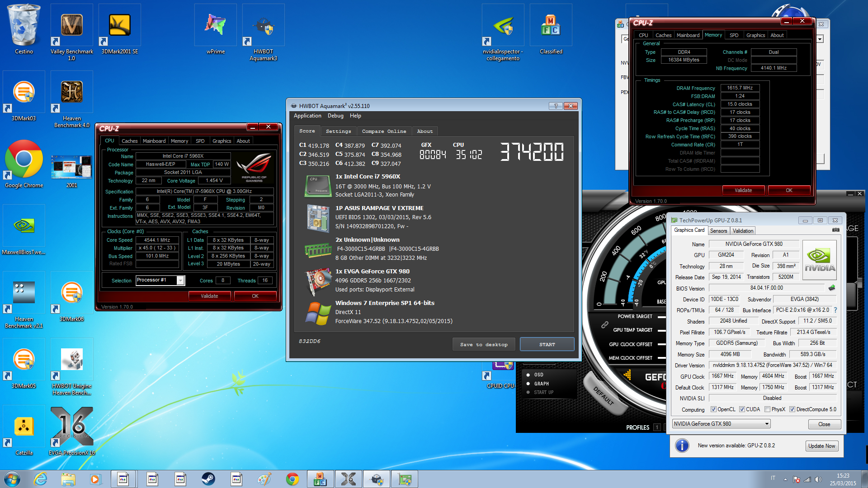Click the taskbar clock showing 15:23
The image size is (868, 488).
843,479
